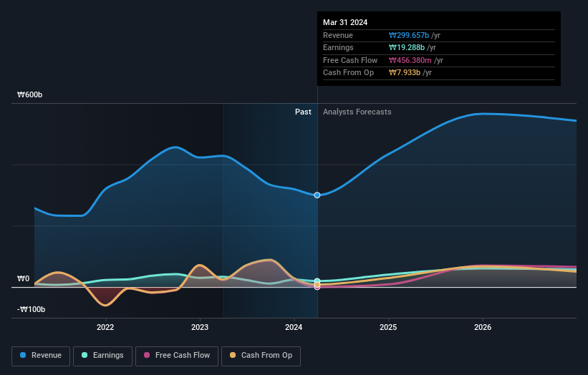The width and height of the screenshot is (588, 375).
Task: Toggle the Earnings legend button
Action: 102,356
